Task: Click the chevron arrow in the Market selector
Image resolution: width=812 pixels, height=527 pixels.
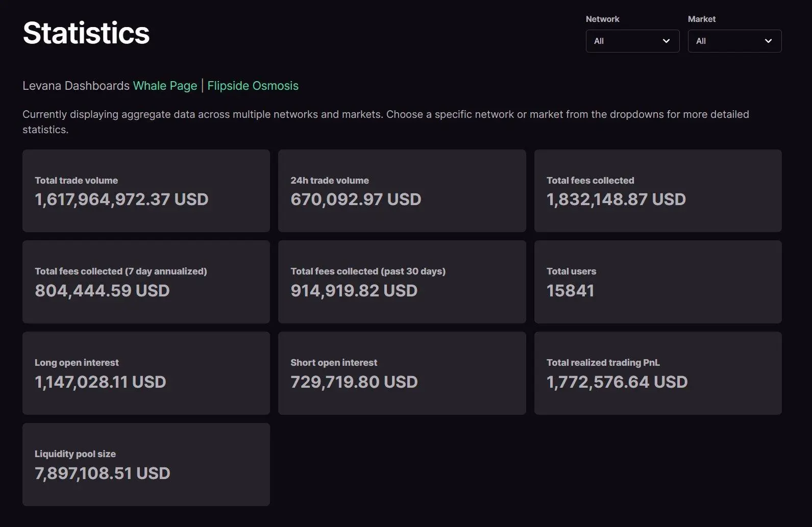Action: pyautogui.click(x=768, y=41)
